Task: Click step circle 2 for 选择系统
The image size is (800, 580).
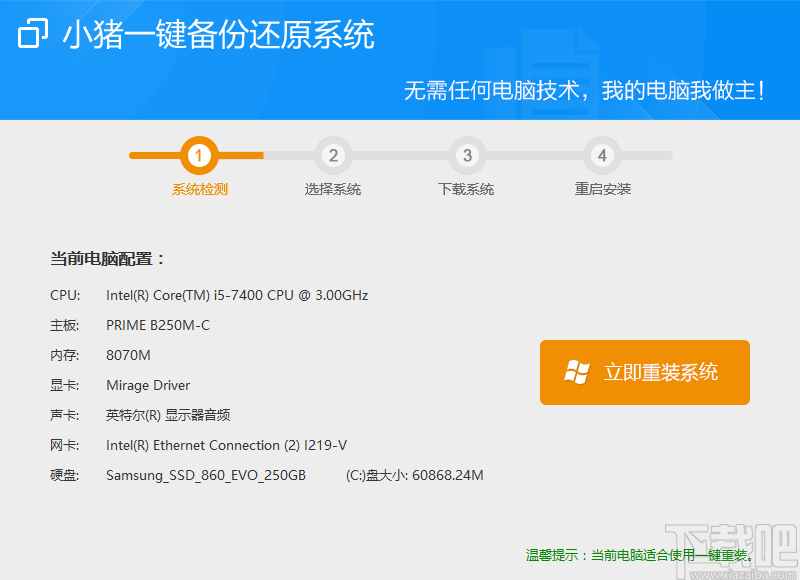Action: click(x=333, y=156)
